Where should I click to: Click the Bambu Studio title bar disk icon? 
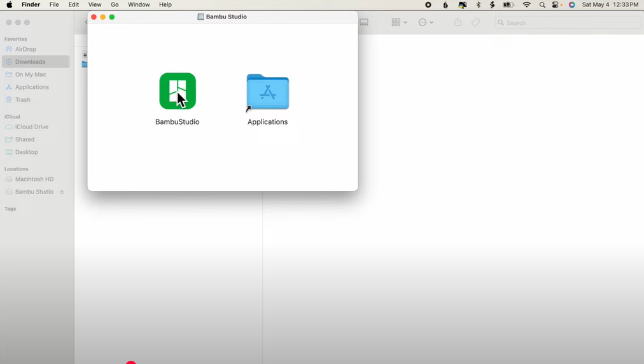coord(200,17)
